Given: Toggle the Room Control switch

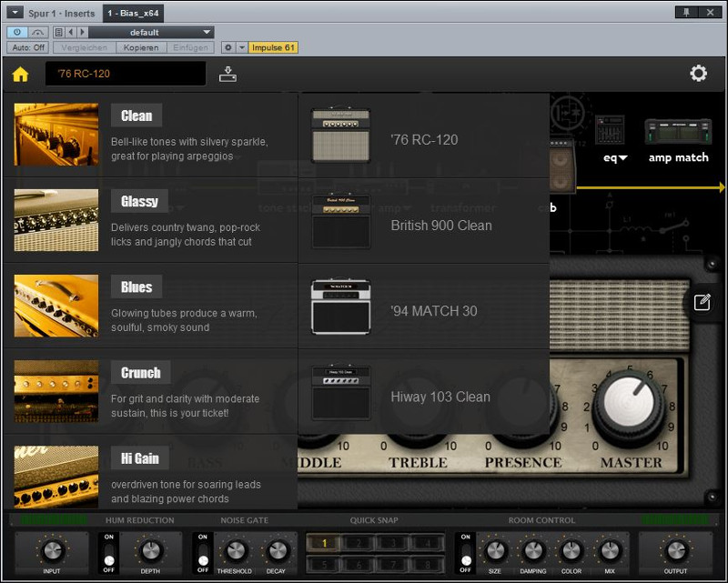Looking at the screenshot, I should tap(466, 553).
